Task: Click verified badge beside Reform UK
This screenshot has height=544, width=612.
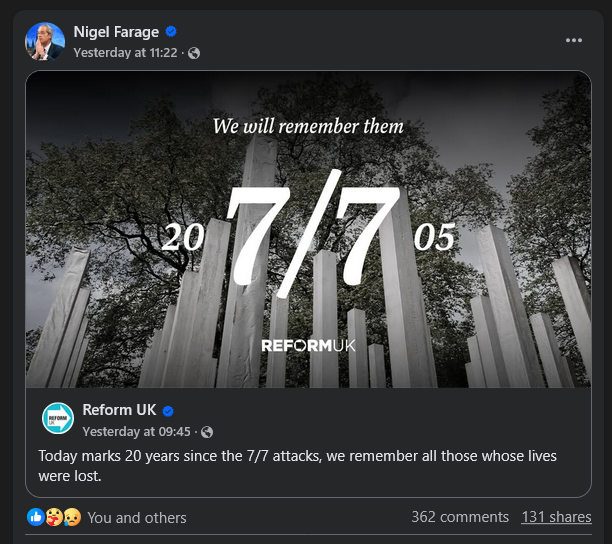Action: click(168, 410)
